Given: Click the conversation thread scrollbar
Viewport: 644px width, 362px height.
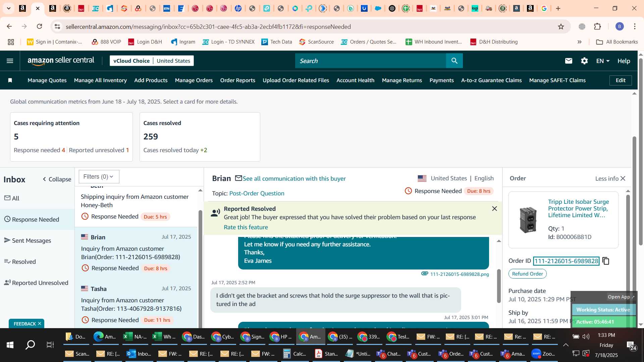Looking at the screenshot, I should [x=499, y=286].
